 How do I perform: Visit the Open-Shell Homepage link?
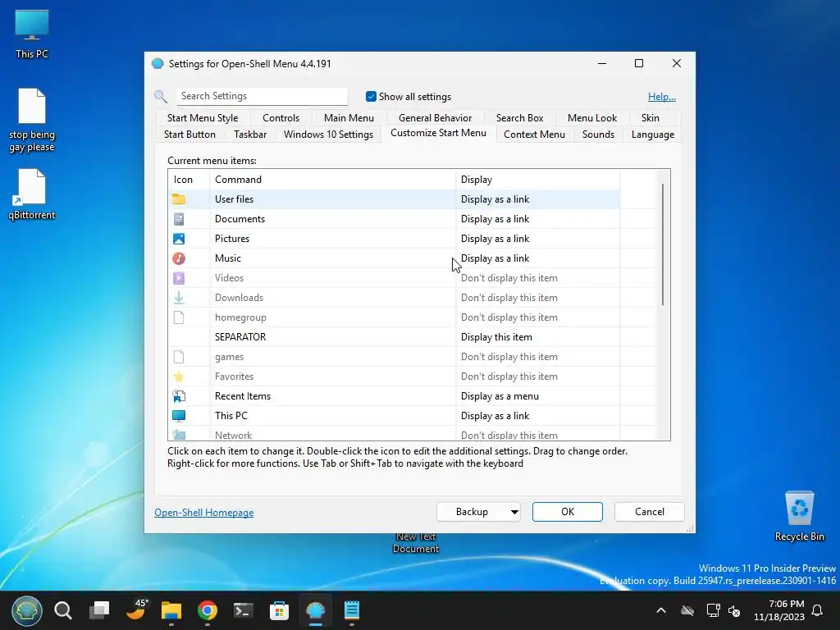click(x=204, y=513)
